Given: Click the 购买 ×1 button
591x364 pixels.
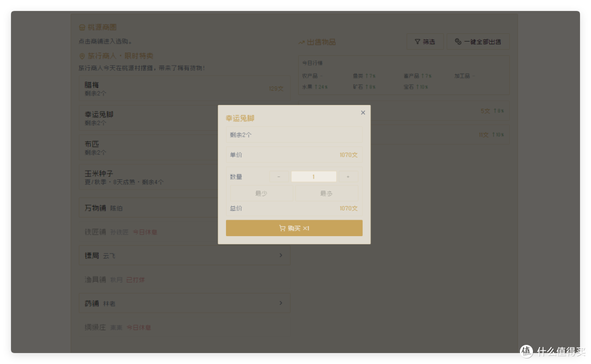Looking at the screenshot, I should click(x=294, y=228).
